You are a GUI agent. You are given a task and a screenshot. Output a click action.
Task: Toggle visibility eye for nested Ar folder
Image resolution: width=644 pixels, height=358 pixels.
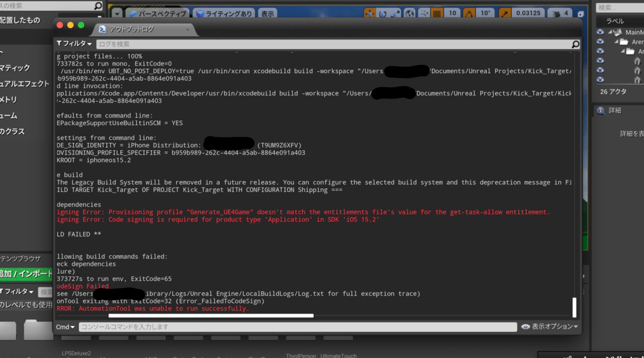tap(600, 51)
